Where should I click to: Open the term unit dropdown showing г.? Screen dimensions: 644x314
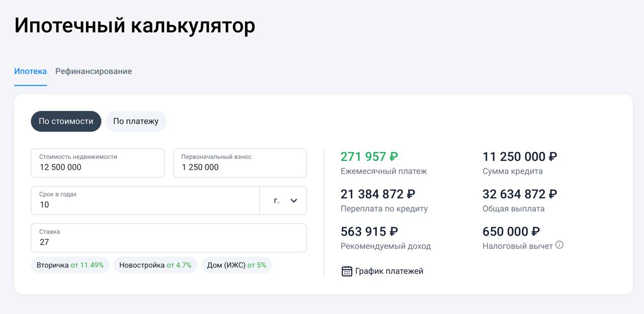283,201
